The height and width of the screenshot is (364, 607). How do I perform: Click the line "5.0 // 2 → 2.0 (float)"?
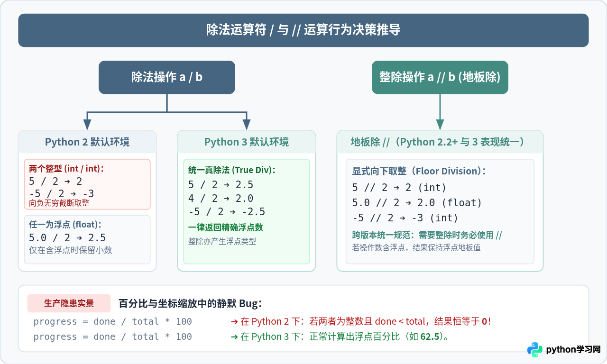pos(417,203)
